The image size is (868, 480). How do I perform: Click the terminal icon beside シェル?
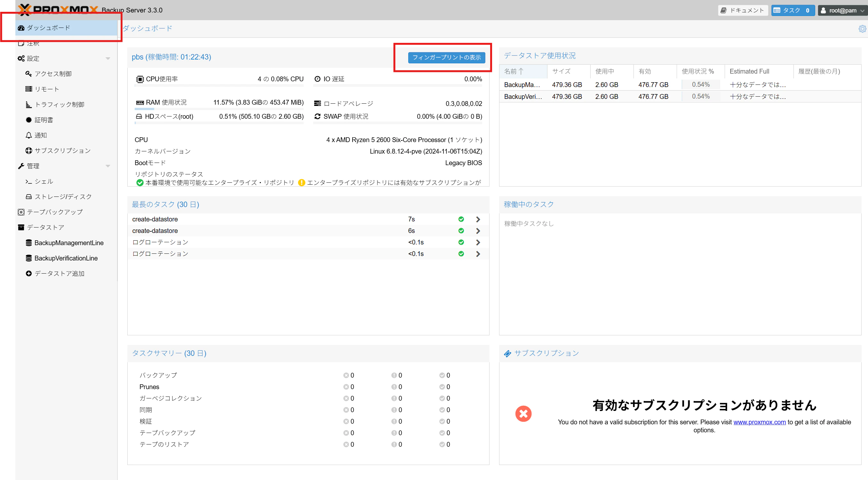[29, 181]
